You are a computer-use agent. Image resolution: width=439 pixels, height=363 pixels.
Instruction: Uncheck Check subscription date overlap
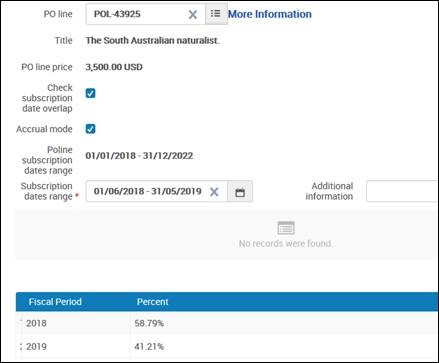[90, 93]
